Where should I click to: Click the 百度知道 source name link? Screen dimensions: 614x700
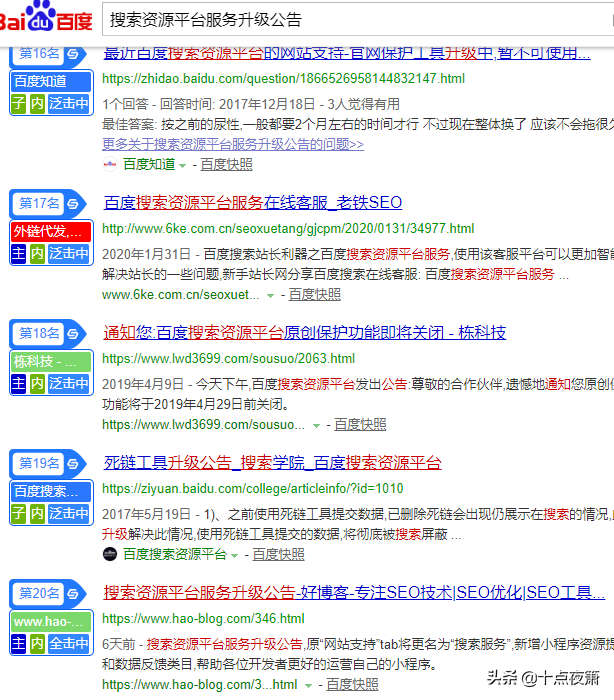pos(149,165)
